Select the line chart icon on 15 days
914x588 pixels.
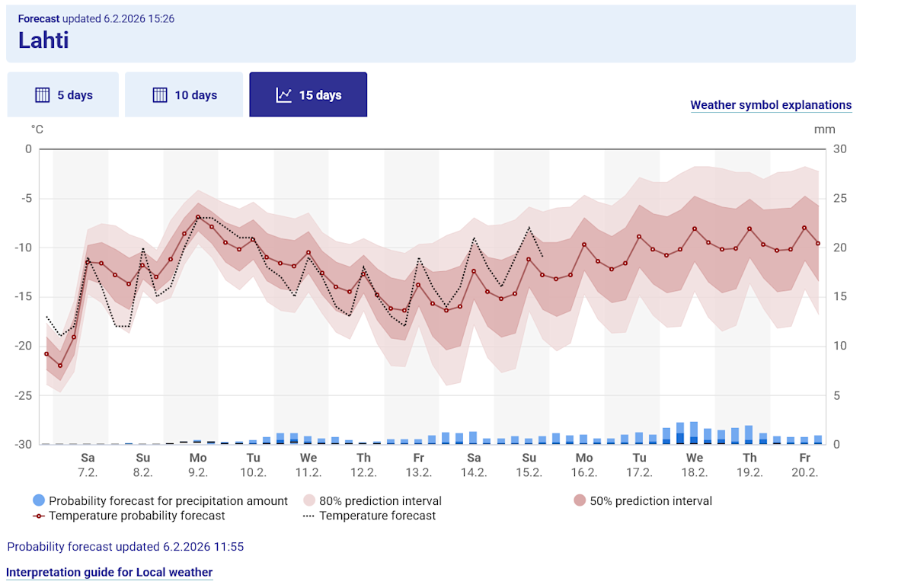(283, 94)
